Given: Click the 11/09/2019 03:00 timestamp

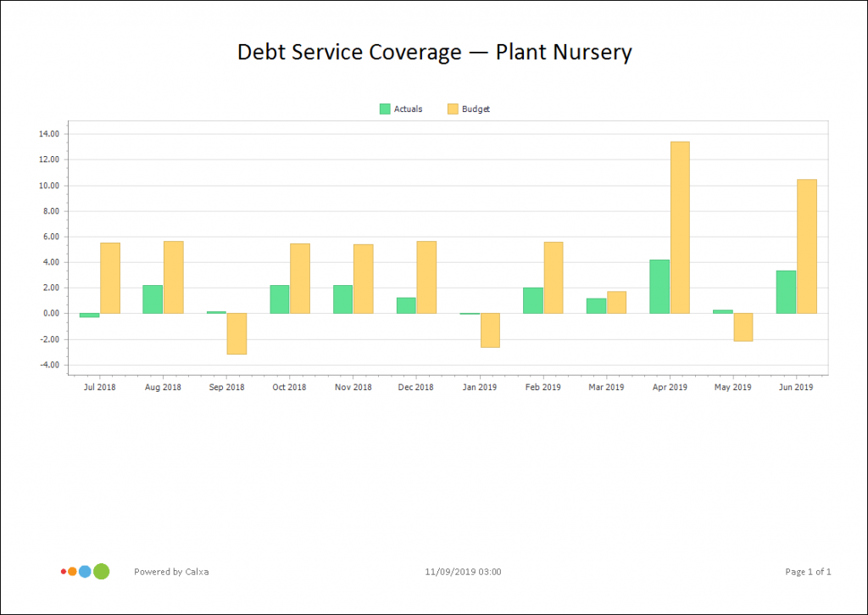Looking at the screenshot, I should (463, 572).
